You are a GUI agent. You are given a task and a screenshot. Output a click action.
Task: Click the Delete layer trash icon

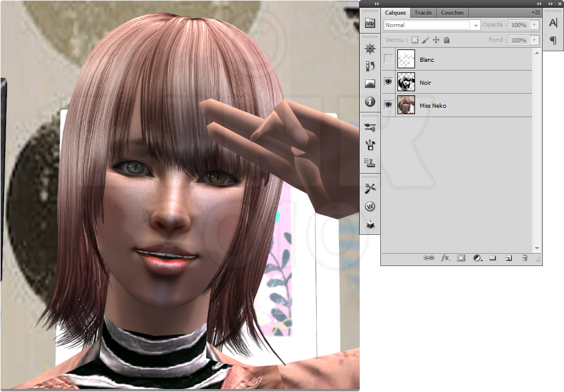click(x=524, y=258)
